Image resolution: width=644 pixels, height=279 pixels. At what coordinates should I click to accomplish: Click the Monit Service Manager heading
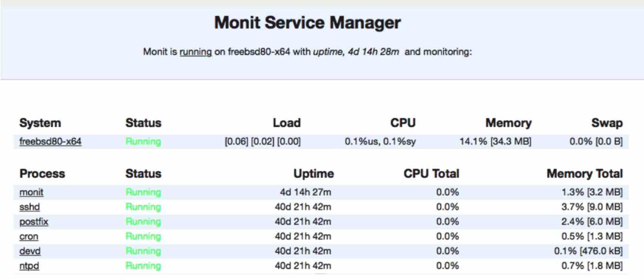point(307,23)
